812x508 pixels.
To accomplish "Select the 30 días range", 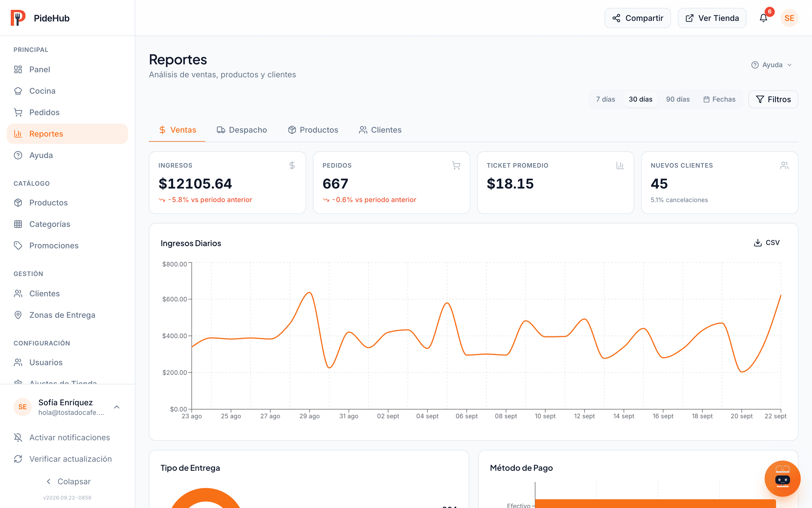I will coord(641,99).
